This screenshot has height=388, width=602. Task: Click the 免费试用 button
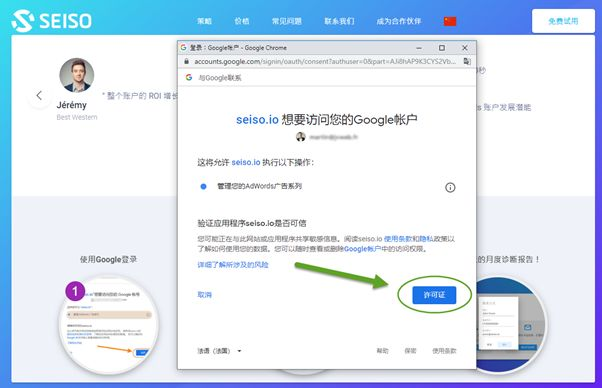pyautogui.click(x=563, y=21)
